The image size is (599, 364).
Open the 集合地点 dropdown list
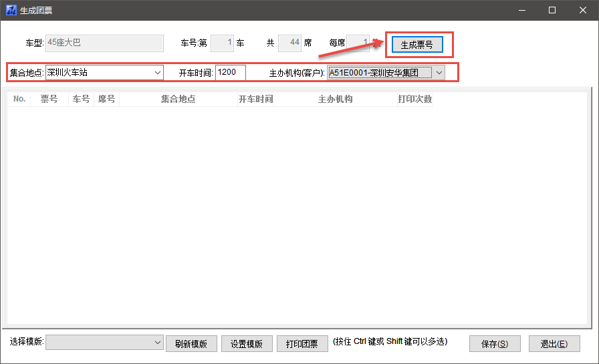(x=157, y=73)
